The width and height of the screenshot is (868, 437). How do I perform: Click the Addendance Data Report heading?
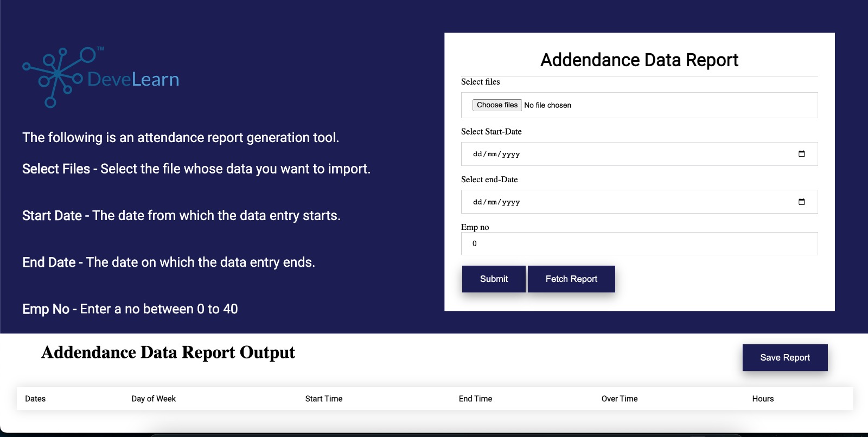(639, 60)
